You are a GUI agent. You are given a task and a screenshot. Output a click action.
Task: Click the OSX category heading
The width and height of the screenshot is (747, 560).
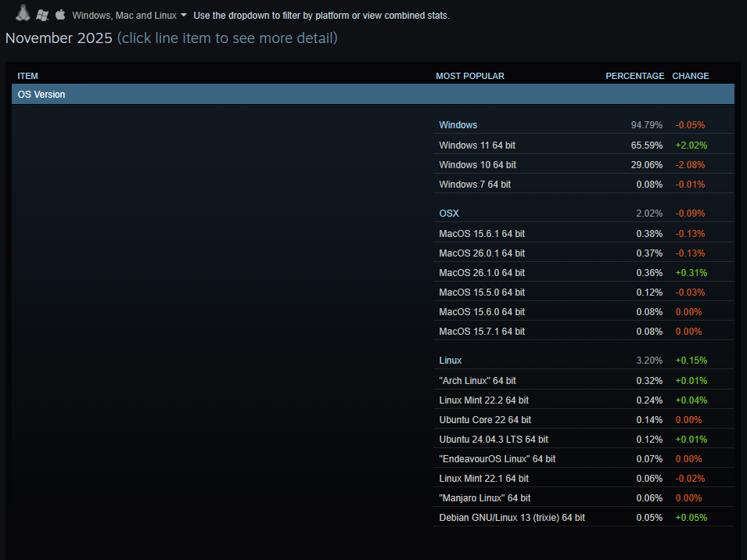point(449,214)
